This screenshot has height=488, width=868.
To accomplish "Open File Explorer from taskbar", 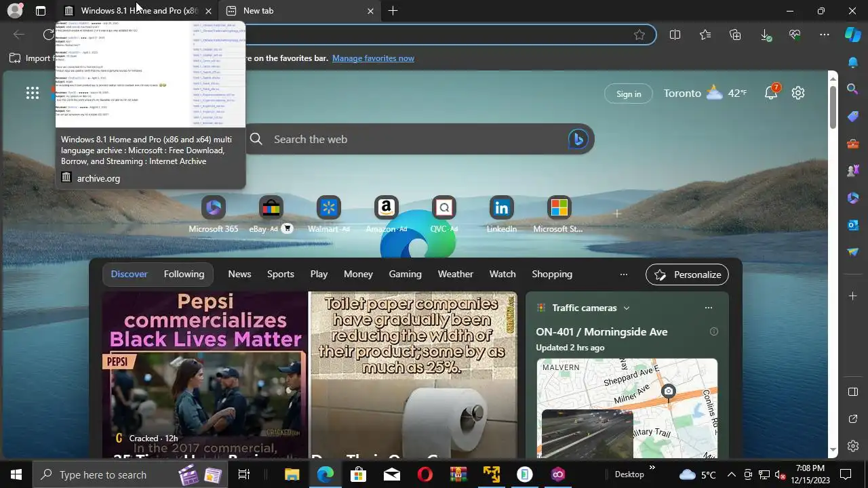I will (292, 474).
